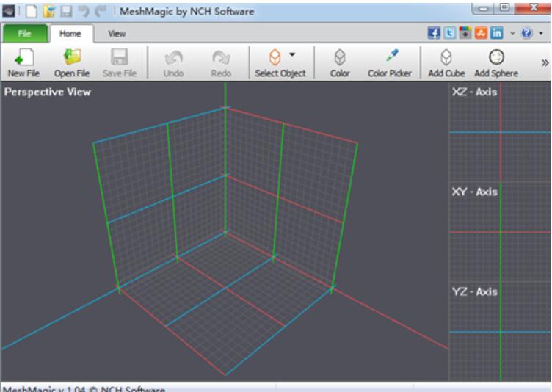Expand the toolbar overflow chevron
Image resolution: width=552 pixels, height=392 pixels.
coord(545,63)
